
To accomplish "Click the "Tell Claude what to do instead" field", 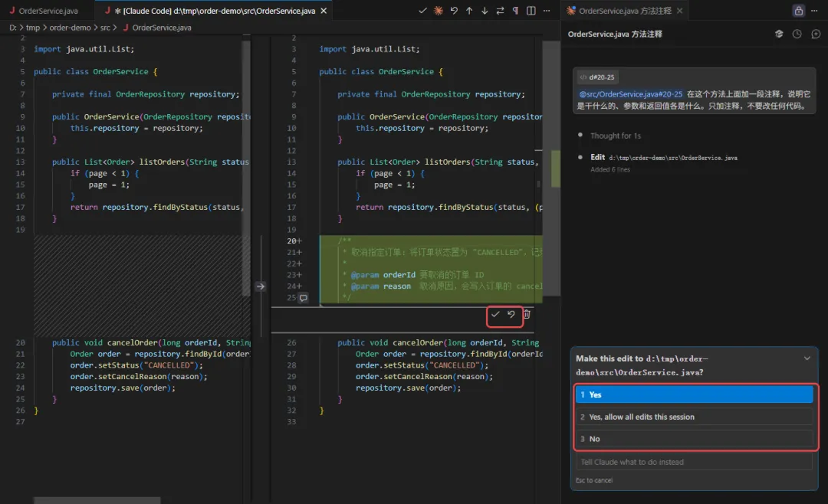I will point(694,462).
